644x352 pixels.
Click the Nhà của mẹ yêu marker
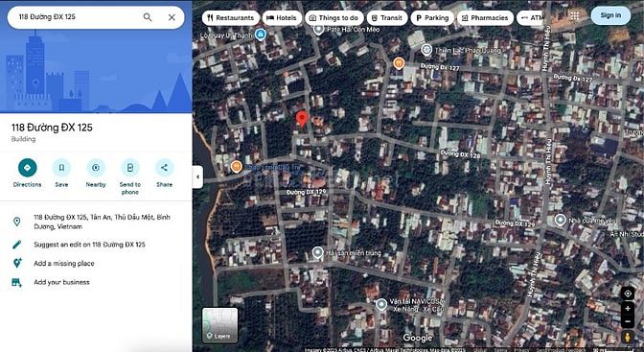(561, 221)
